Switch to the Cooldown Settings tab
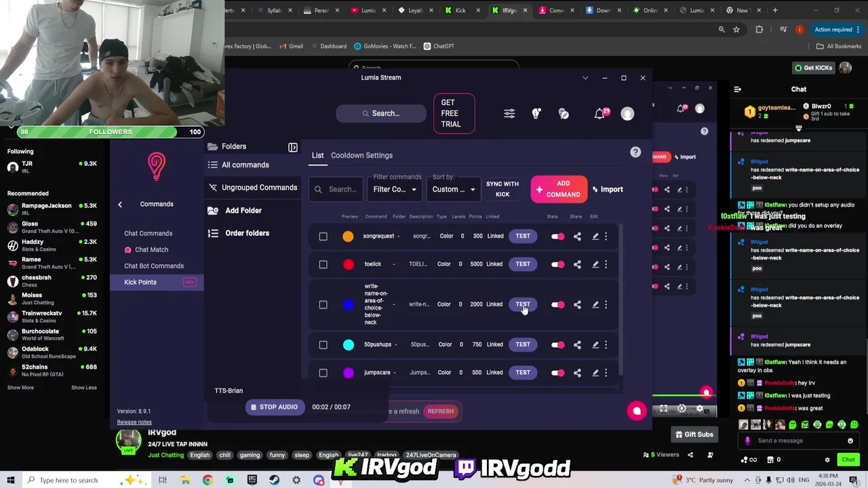Screen dimensions: 868x488 click(361, 155)
